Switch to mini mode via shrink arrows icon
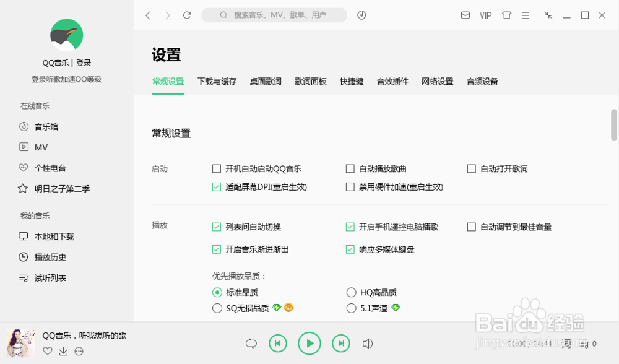This screenshot has width=619, height=364. (x=547, y=15)
